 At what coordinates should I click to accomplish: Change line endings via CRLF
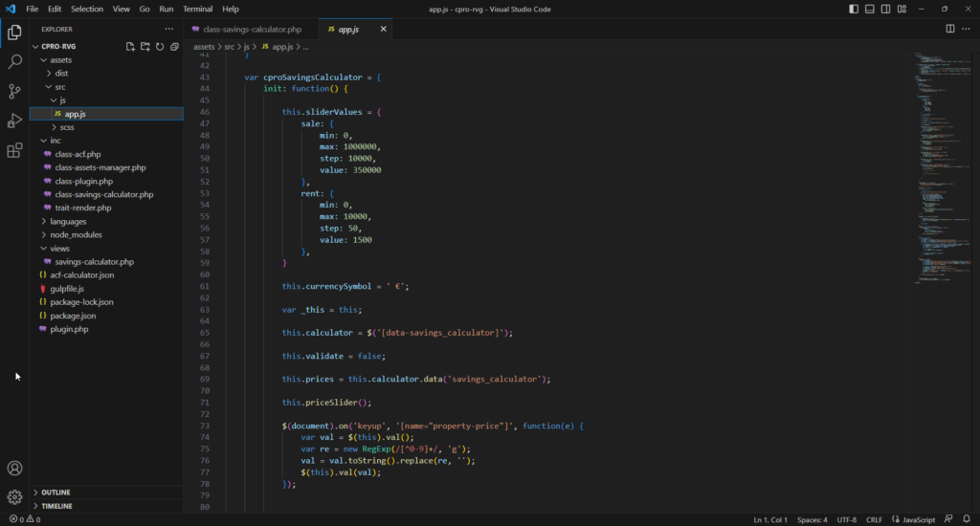click(874, 519)
